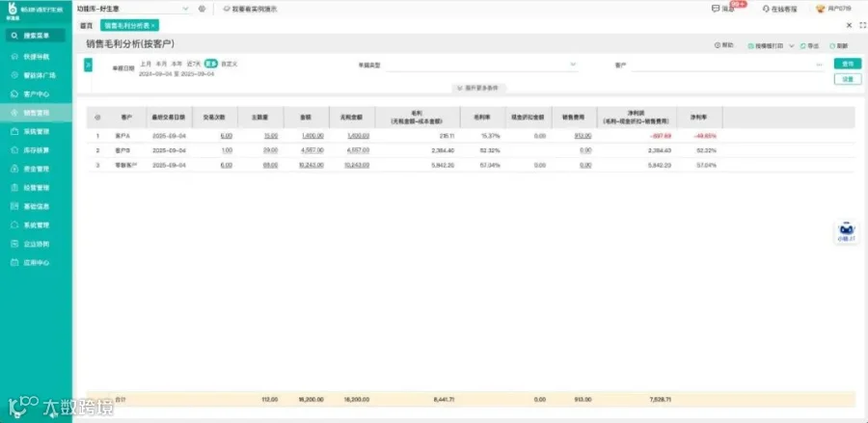
Task: Click the 导出 export button
Action: (809, 46)
